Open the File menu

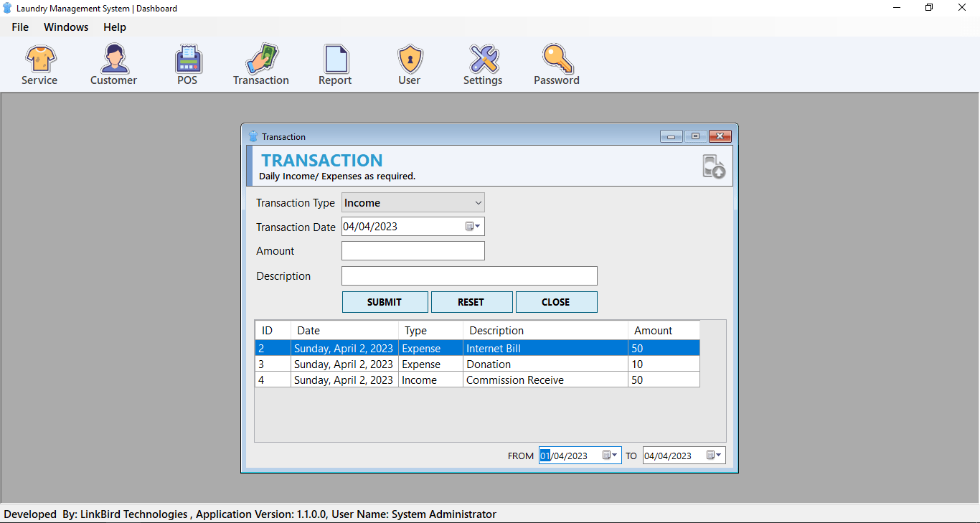(x=19, y=27)
